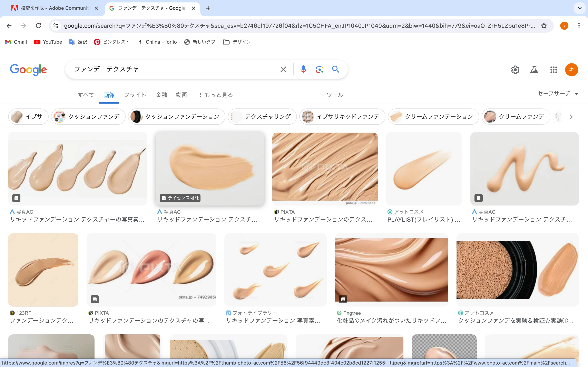Select the クッションファンデ filter chip
Screen dimensions: 588x367
[x=88, y=117]
